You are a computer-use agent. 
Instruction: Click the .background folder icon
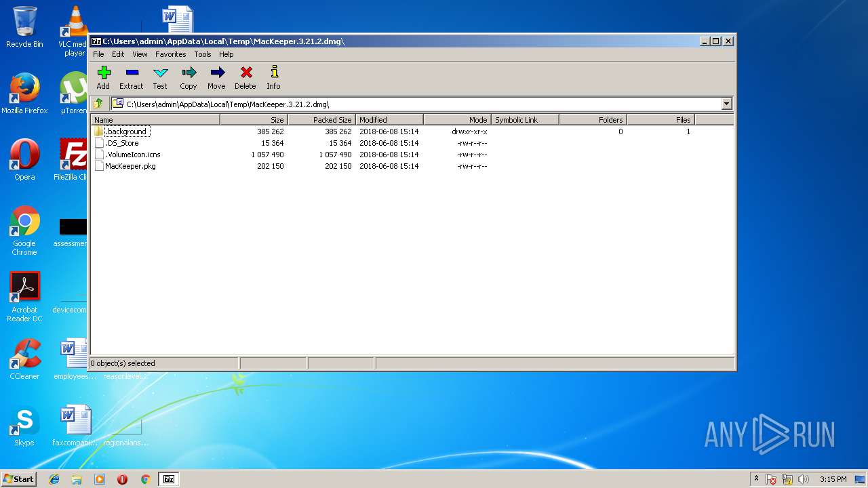click(x=99, y=131)
